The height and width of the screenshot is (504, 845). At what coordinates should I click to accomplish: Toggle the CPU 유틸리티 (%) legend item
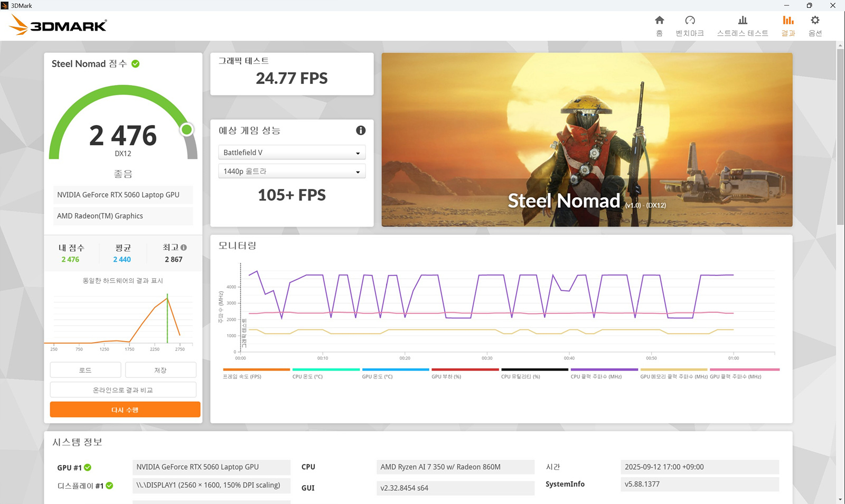pos(534,374)
